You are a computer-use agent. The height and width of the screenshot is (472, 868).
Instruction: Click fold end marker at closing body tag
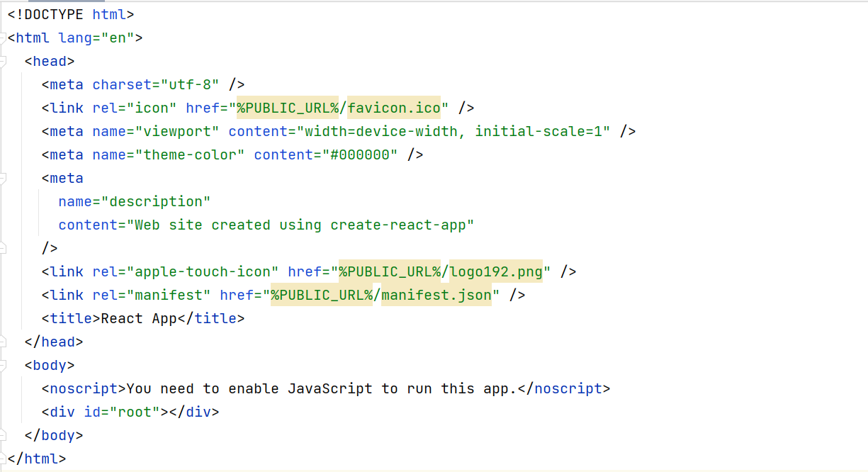click(4, 435)
